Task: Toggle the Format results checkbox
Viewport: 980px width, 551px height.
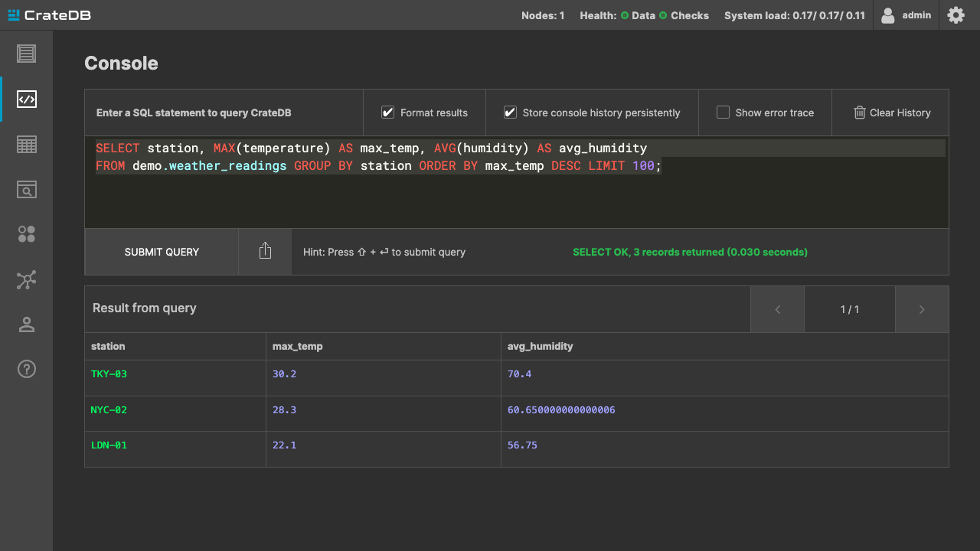Action: (387, 112)
